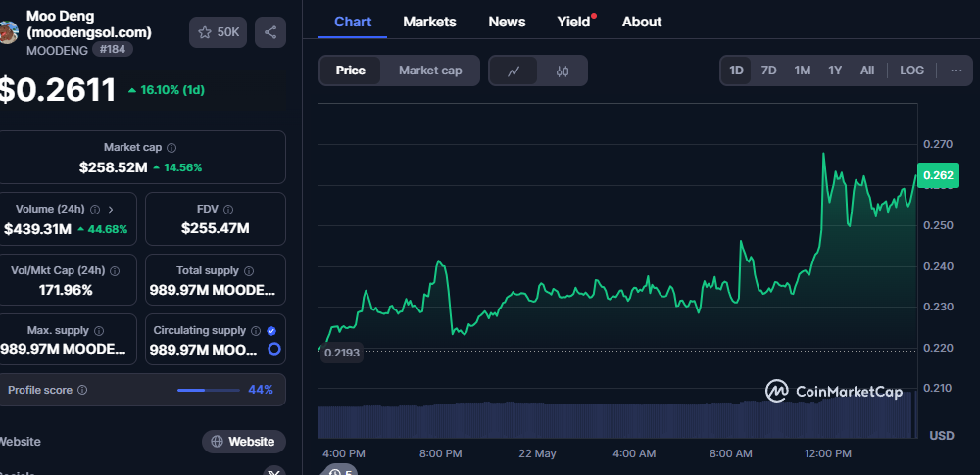Toggle LOG scale on chart
Image resolution: width=980 pixels, height=475 pixels.
911,71
